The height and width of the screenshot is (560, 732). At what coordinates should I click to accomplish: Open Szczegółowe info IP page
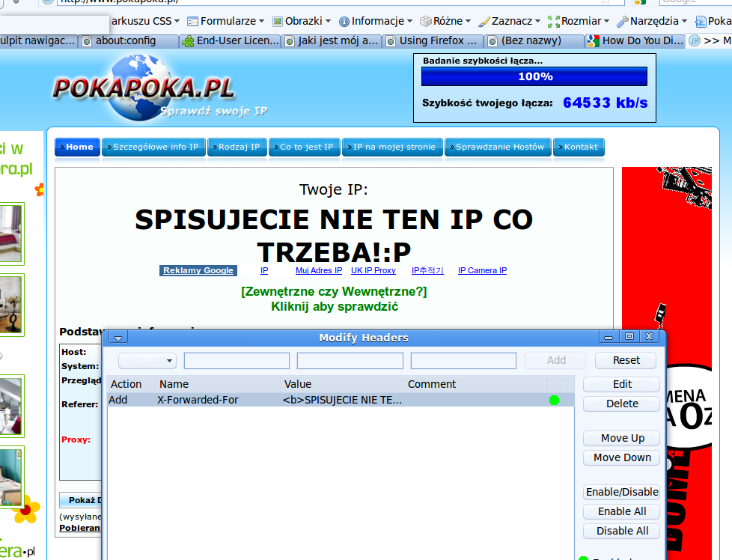pyautogui.click(x=153, y=147)
